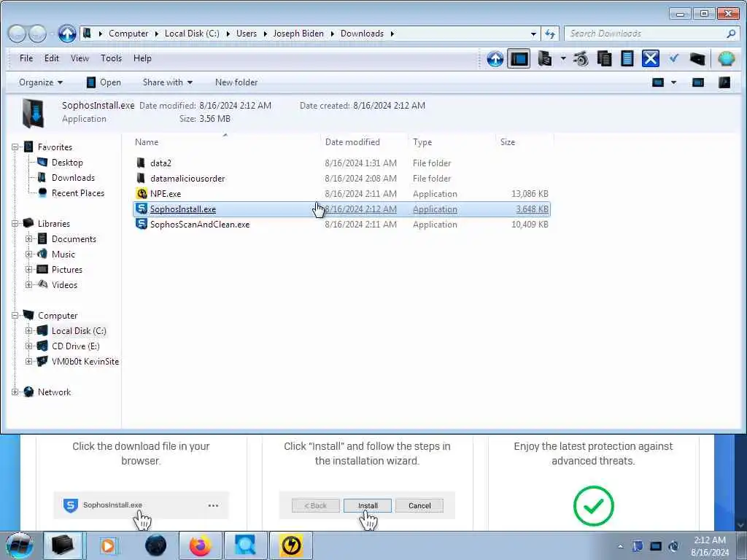Open the Edit menu
Image resolution: width=747 pixels, height=560 pixels.
tap(52, 58)
